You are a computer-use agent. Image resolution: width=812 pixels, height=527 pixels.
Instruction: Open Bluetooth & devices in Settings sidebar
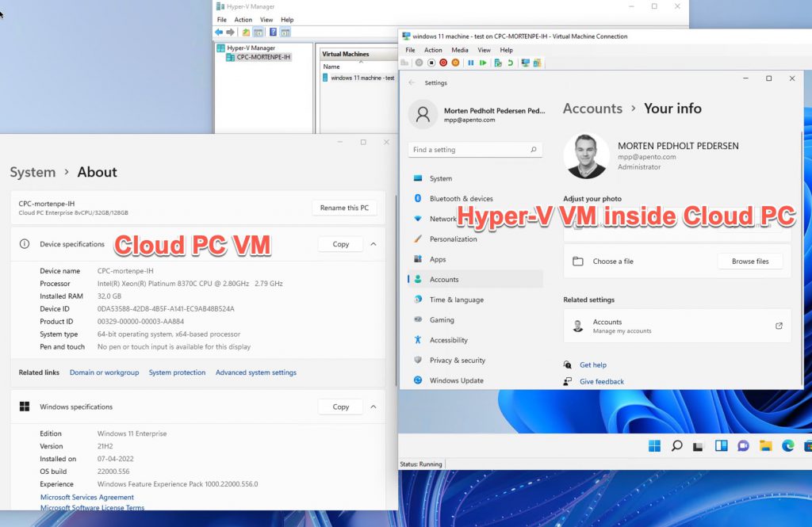coord(475,199)
